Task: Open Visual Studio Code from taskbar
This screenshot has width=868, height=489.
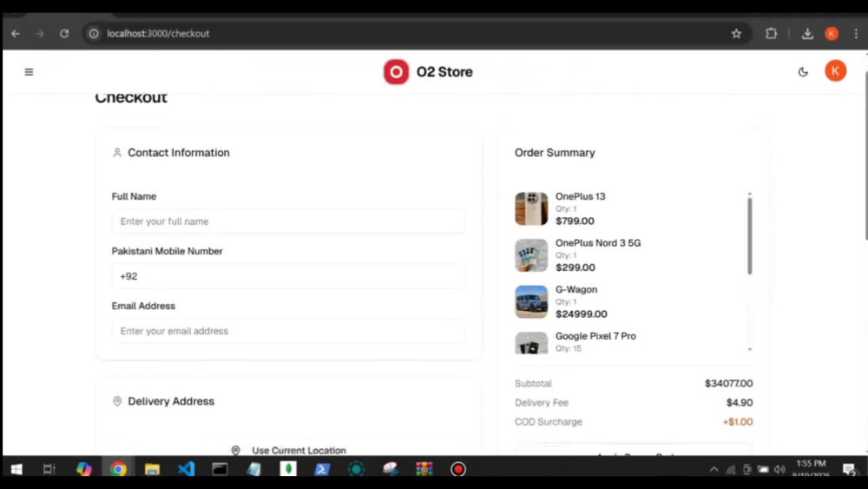Action: coord(186,469)
